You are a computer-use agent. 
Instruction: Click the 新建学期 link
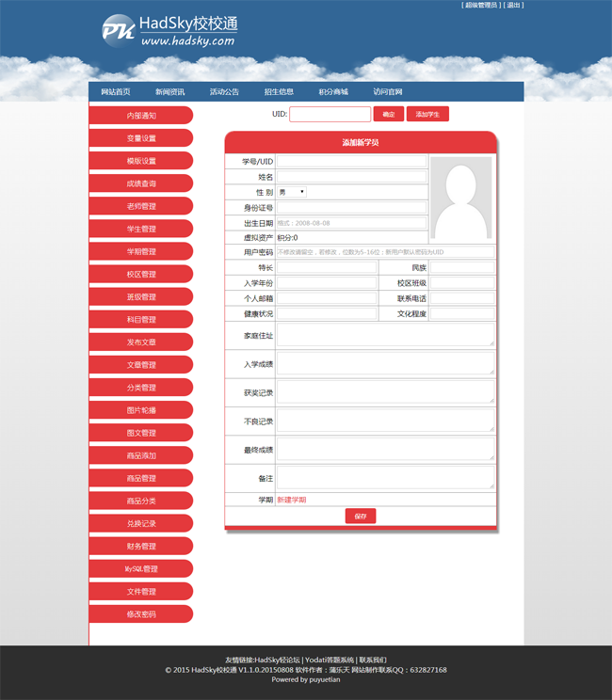point(292,500)
